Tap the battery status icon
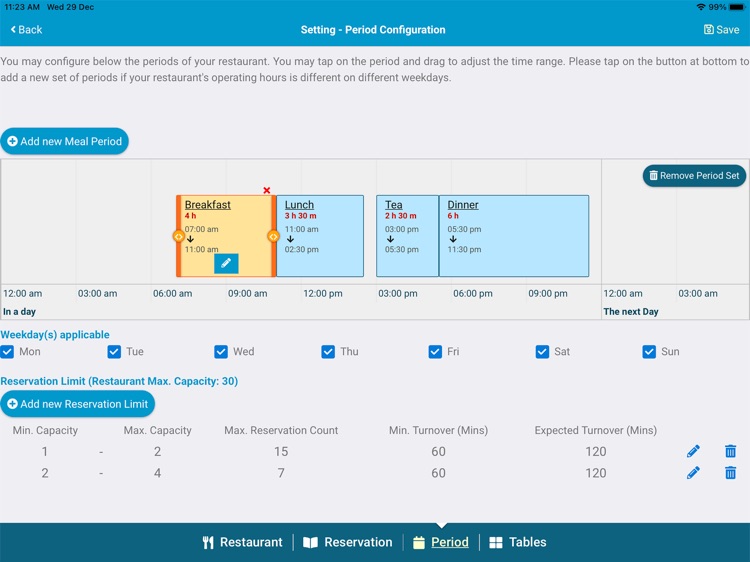 tap(737, 7)
